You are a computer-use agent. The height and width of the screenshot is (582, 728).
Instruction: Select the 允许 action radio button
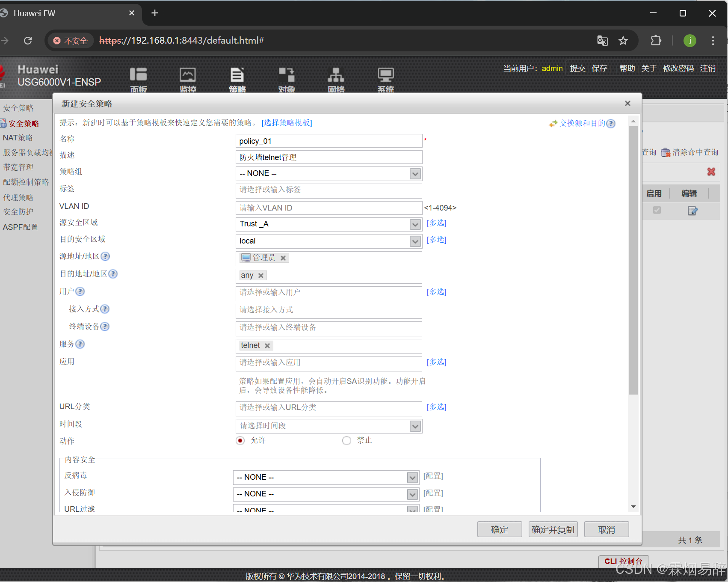pyautogui.click(x=240, y=440)
